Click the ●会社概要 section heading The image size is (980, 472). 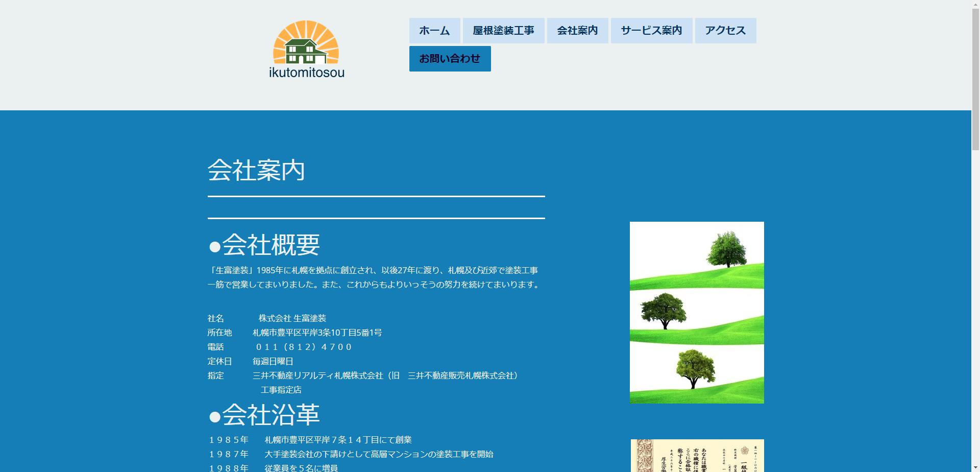point(263,245)
